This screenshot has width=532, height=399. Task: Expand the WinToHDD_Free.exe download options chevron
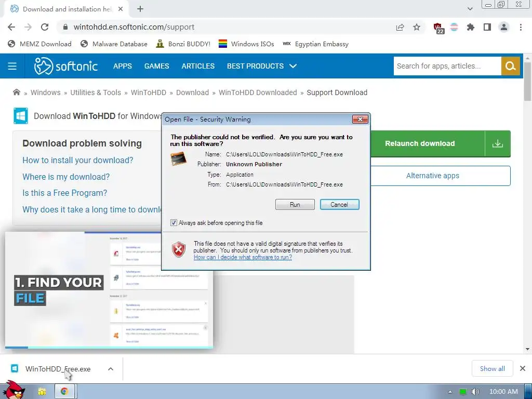111,369
